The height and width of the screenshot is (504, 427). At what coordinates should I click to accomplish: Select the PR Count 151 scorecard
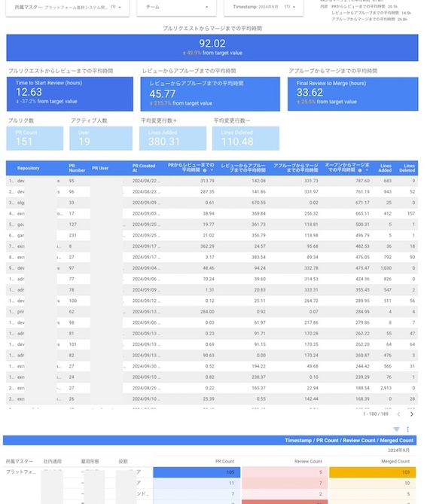coord(35,138)
